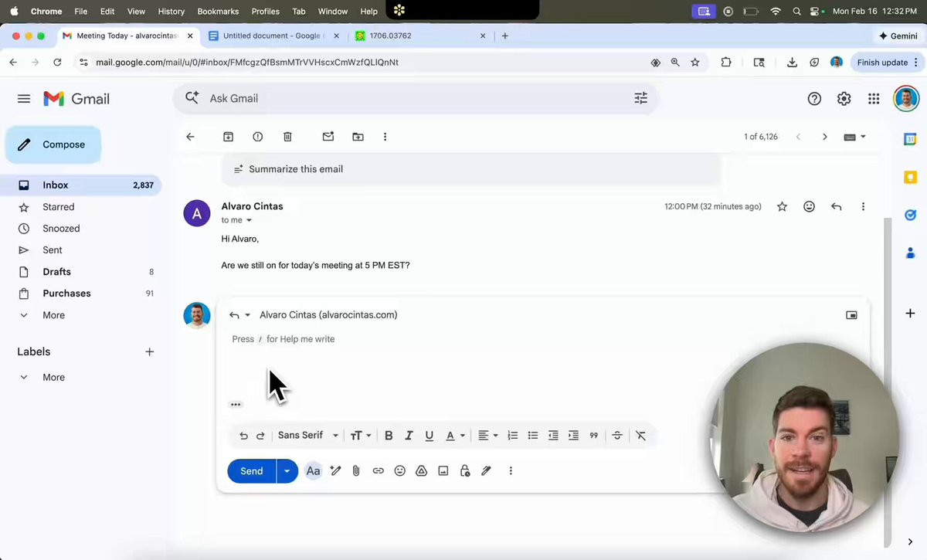The image size is (927, 560).
Task: Toggle confidential mode lock icon
Action: [x=464, y=471]
